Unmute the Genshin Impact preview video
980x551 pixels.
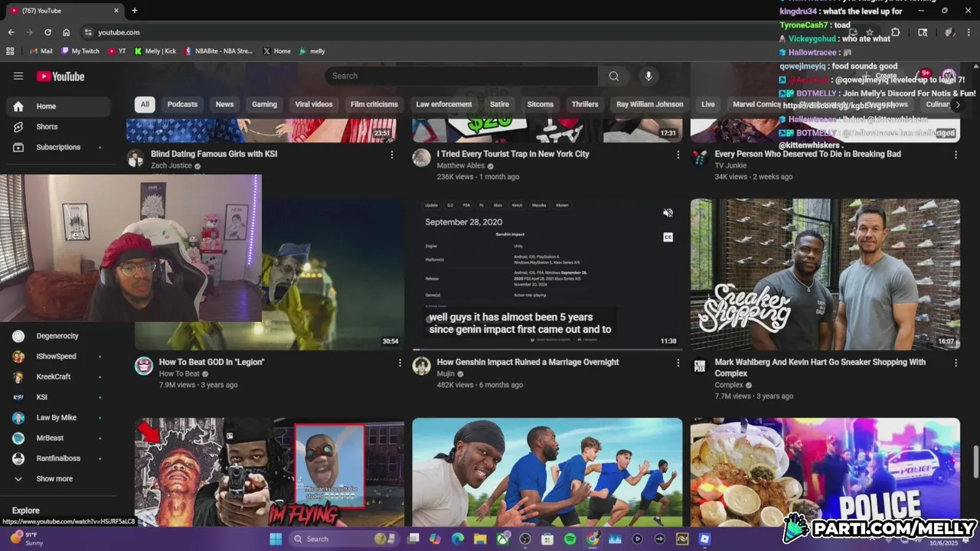pos(668,213)
